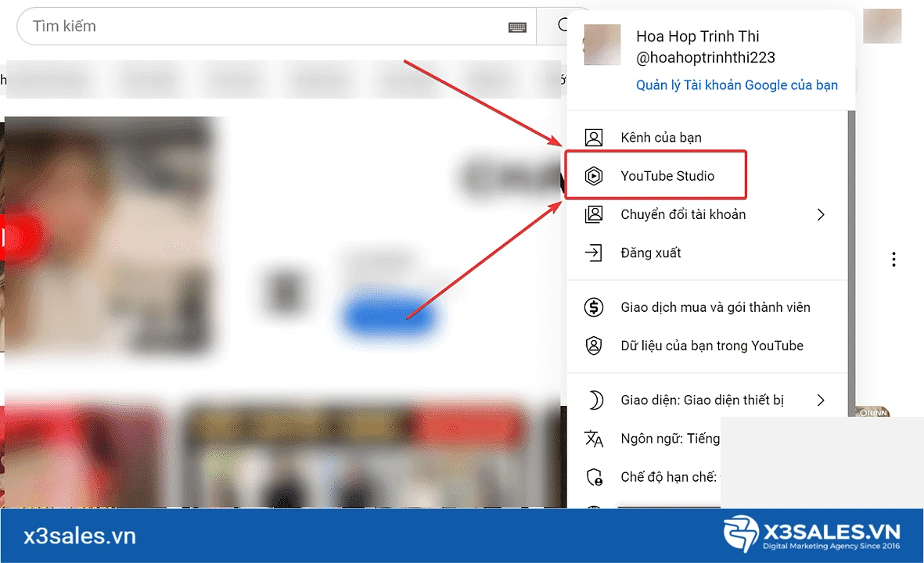Click the data shield person icon
Screen dimensions: 924x563
click(593, 346)
